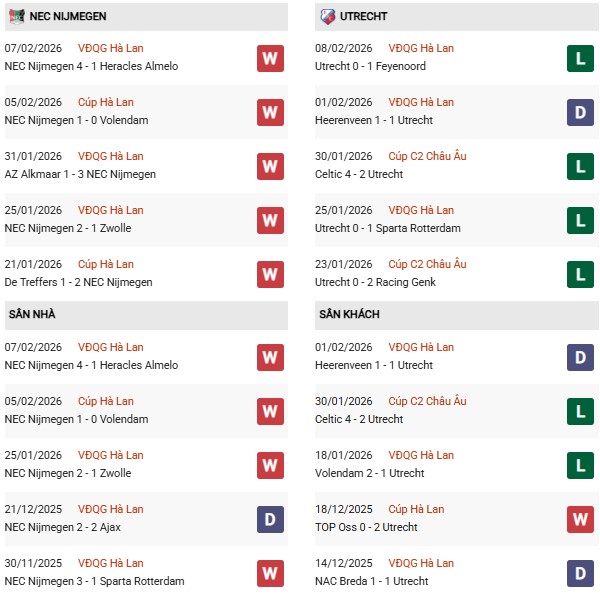600x596 pixels.
Task: Click match result De Treffers 1 - 2 NEC Nijmegen
Action: [79, 282]
